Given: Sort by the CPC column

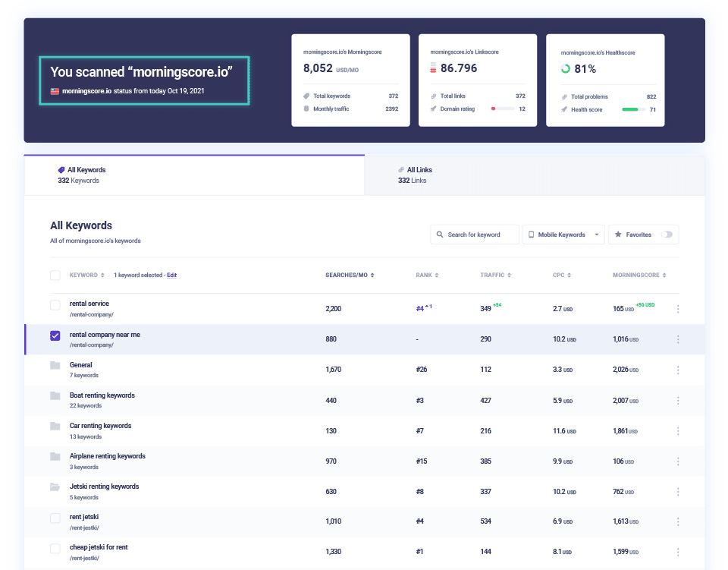Looking at the screenshot, I should [562, 275].
